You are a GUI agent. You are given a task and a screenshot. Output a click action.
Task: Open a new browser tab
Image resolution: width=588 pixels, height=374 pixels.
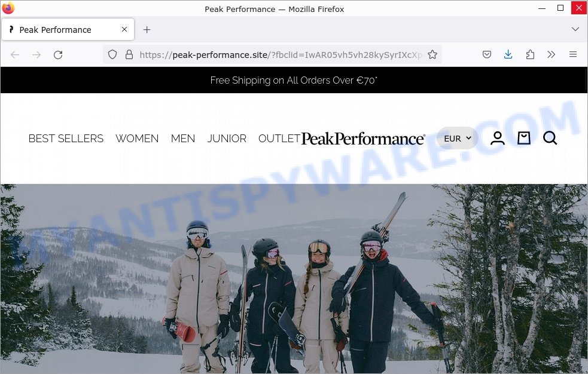pos(147,30)
